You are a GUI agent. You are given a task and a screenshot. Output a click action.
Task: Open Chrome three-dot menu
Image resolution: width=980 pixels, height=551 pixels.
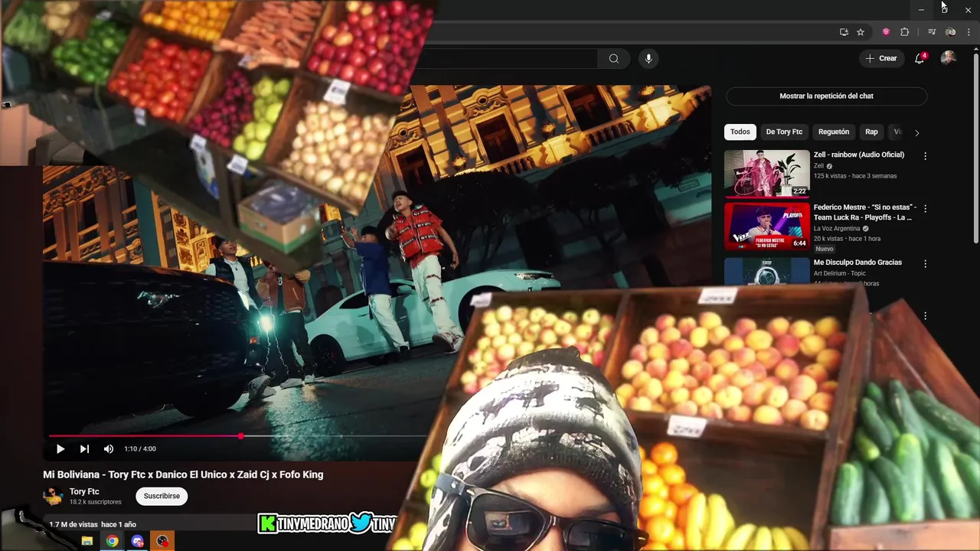969,32
